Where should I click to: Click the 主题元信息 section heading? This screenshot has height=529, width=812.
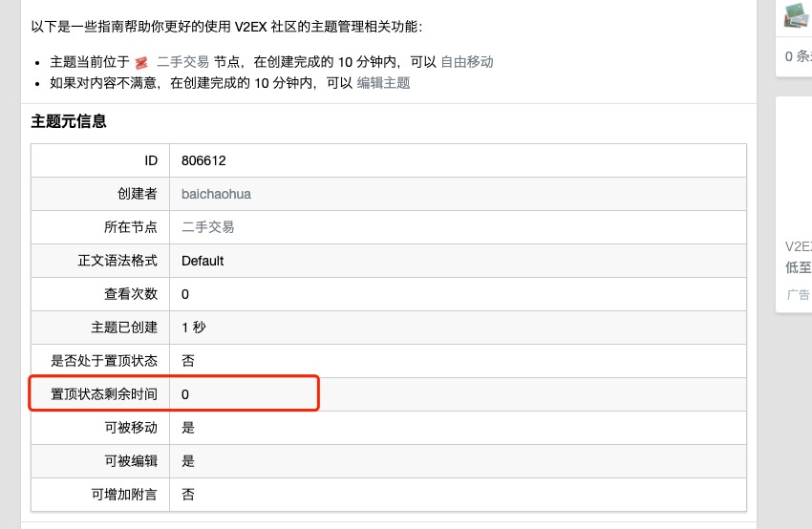tap(69, 121)
